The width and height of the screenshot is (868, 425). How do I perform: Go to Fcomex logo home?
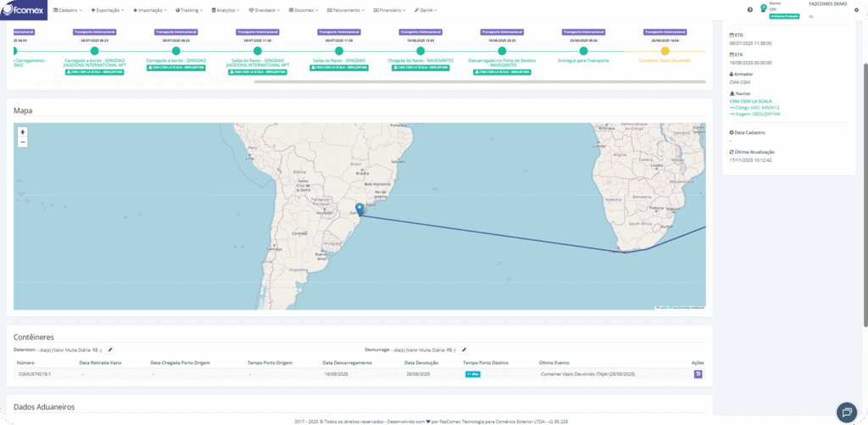(24, 10)
